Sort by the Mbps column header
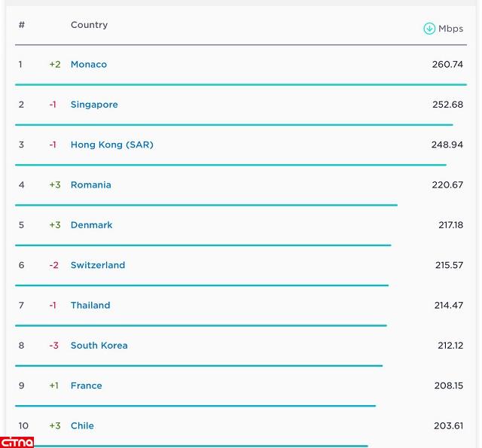 click(450, 29)
